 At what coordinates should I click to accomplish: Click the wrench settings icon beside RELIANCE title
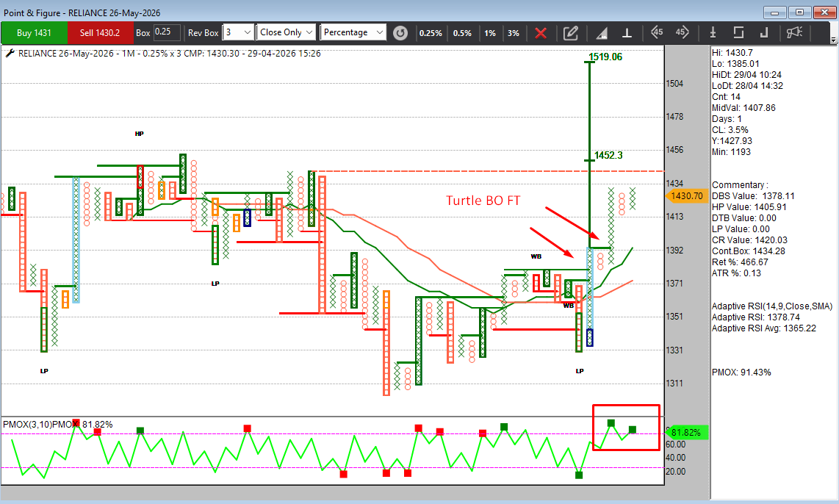pos(9,53)
